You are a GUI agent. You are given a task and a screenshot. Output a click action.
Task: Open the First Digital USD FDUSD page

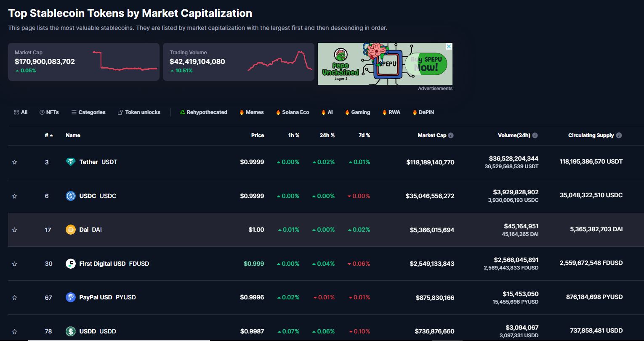[114, 264]
